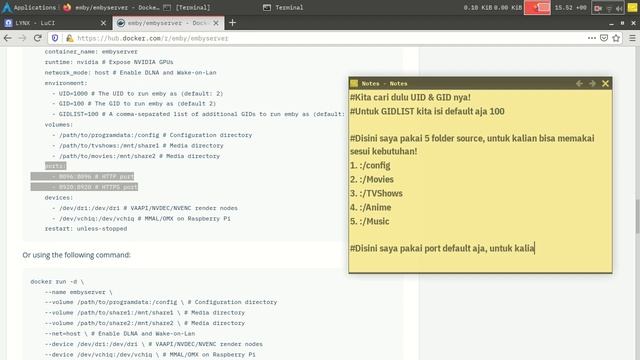Image resolution: width=640 pixels, height=360 pixels.
Task: Open the Applications menu in the top panel
Action: (x=29, y=7)
